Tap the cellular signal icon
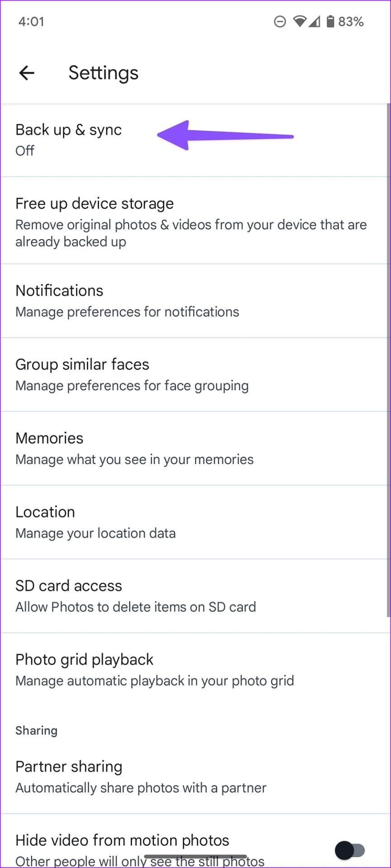 pyautogui.click(x=315, y=21)
